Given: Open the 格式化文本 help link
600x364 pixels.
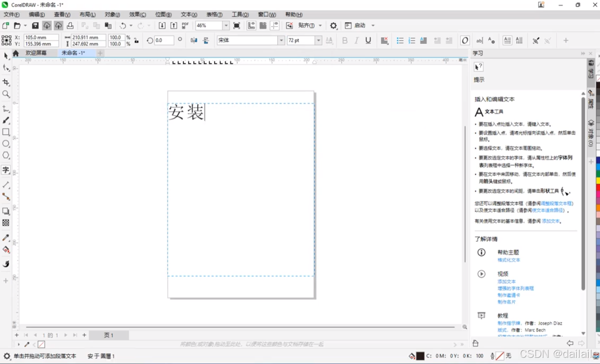Looking at the screenshot, I should tap(509, 260).
